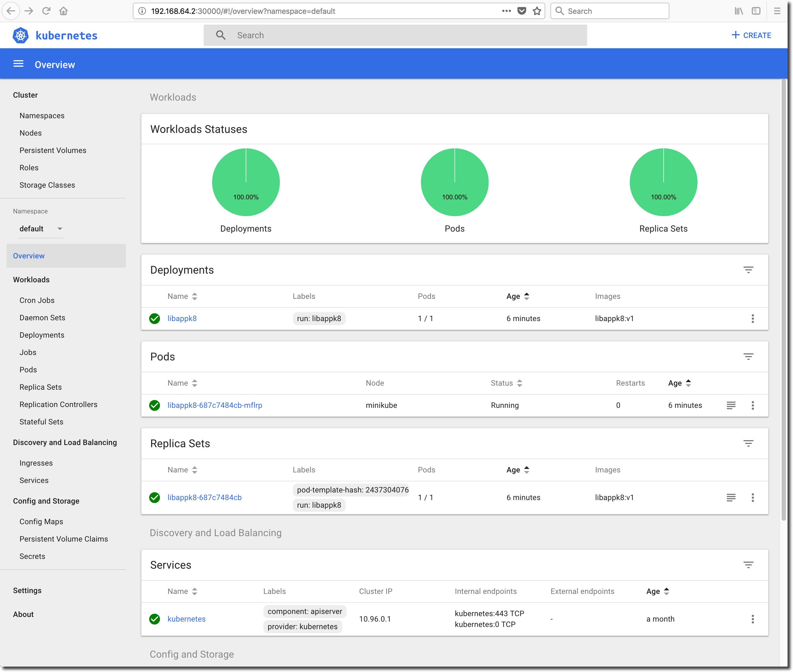View logs icon for pod libappk8-687c7484cb-mflrp
The height and width of the screenshot is (672, 793).
(731, 405)
